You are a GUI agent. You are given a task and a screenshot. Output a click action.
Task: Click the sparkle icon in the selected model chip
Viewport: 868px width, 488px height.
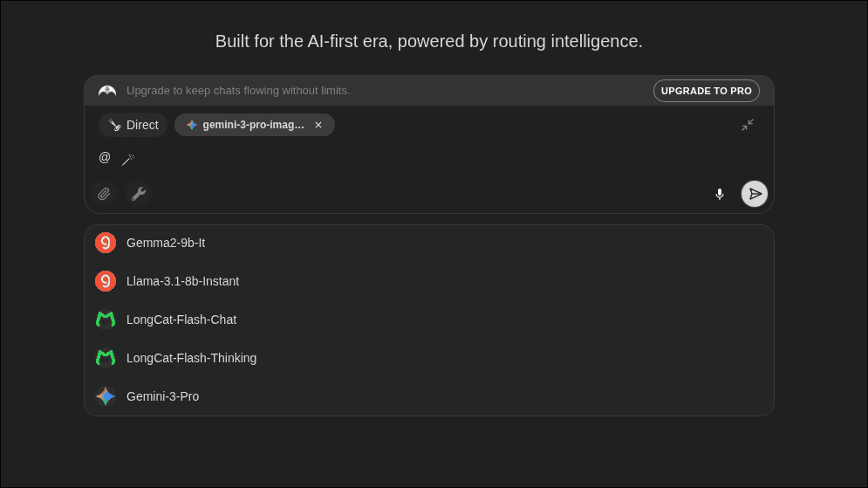pos(192,125)
